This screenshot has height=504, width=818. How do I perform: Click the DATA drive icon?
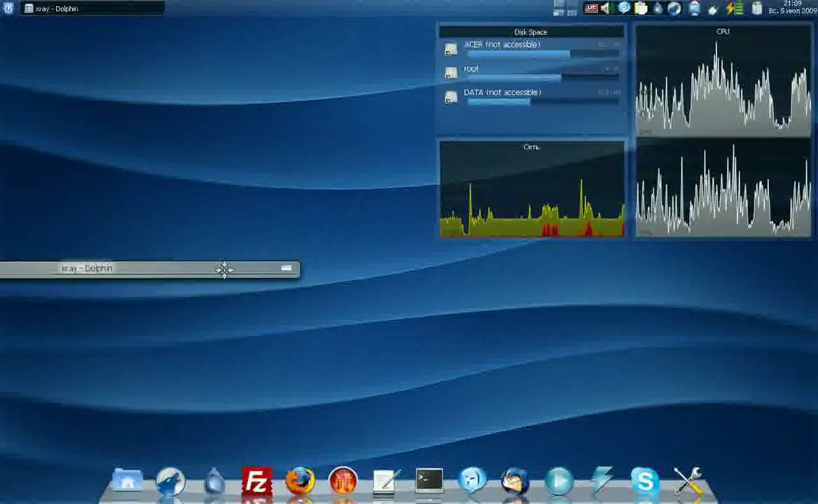click(x=451, y=97)
